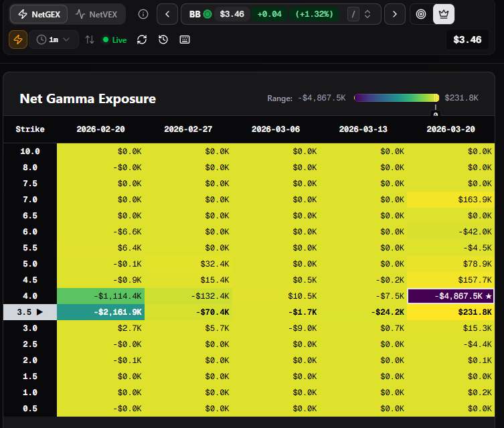Click the +0.04 price change badge
504x428 pixels.
tap(269, 14)
